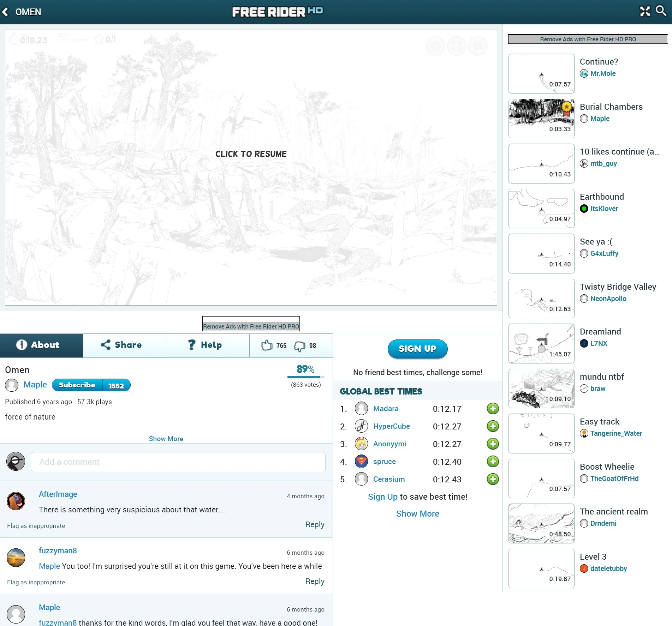The width and height of the screenshot is (672, 626).
Task: Open the About tab
Action: 42,345
